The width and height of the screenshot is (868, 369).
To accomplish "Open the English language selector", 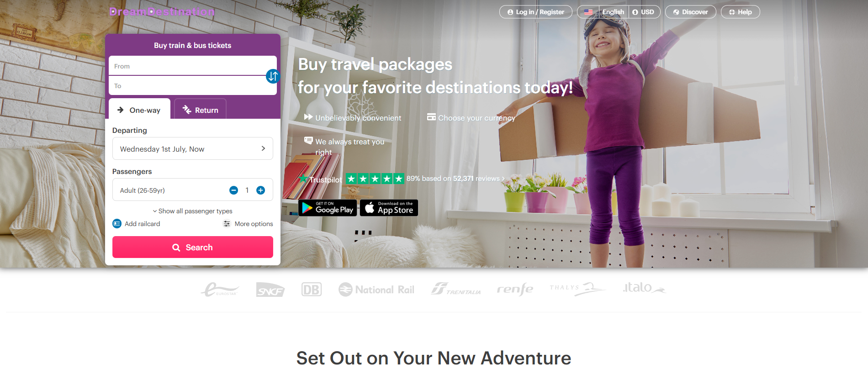I will [x=613, y=12].
